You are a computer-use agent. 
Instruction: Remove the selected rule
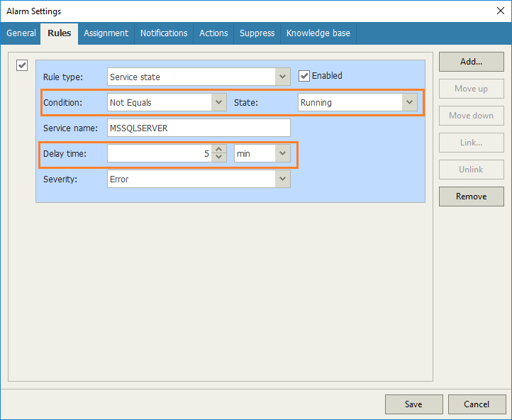(471, 197)
